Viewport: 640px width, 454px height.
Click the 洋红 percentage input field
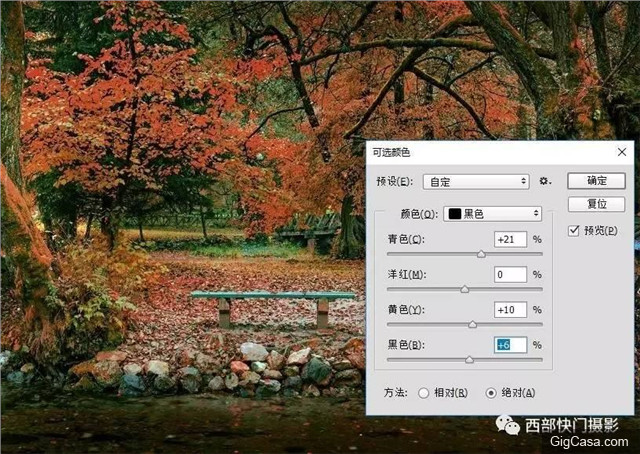[510, 274]
